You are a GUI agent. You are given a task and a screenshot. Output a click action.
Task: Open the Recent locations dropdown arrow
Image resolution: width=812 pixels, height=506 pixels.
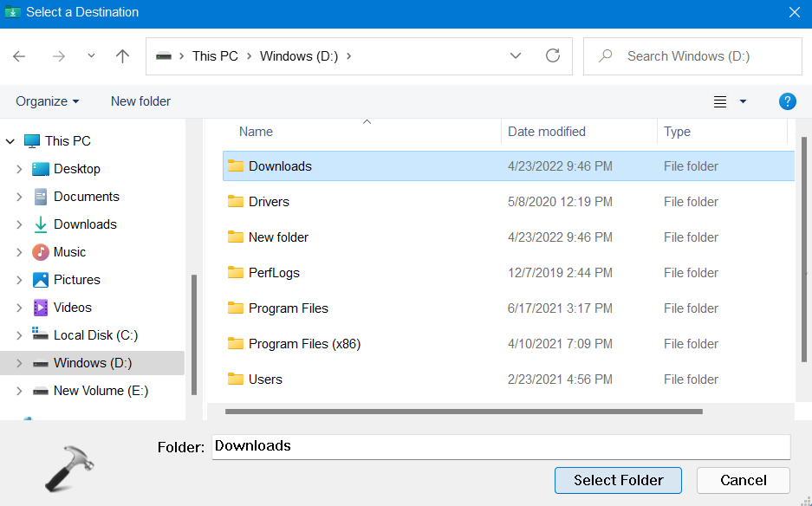[91, 56]
